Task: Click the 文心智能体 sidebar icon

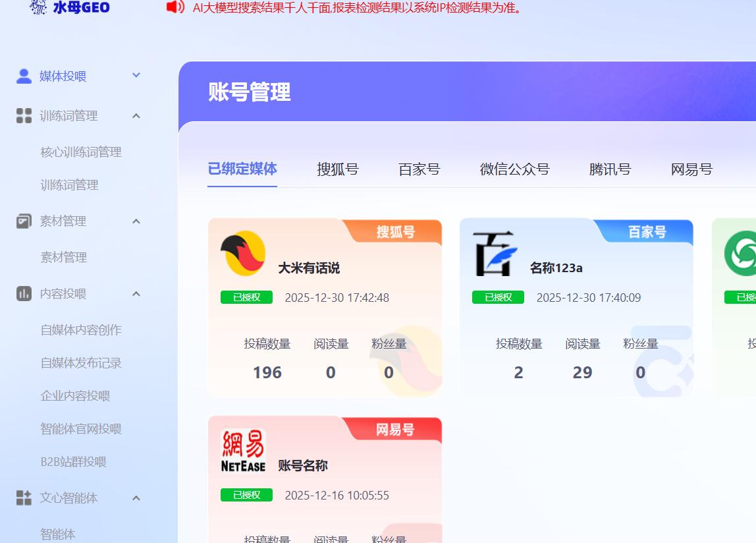Action: (24, 498)
